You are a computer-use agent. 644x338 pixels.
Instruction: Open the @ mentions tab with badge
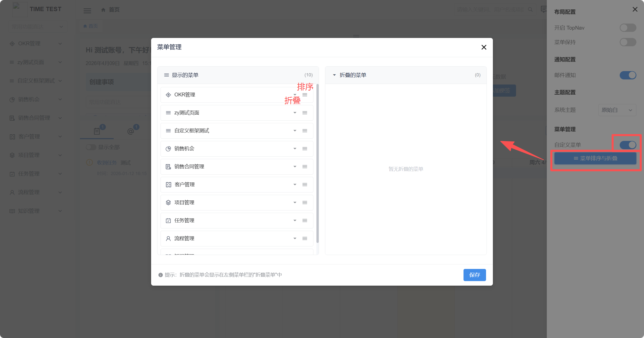(x=131, y=131)
